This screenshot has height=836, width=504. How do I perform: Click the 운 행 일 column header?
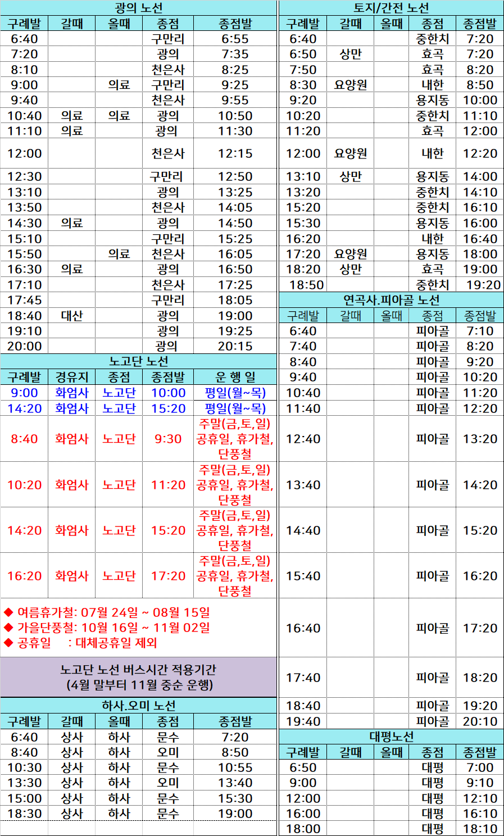click(235, 377)
